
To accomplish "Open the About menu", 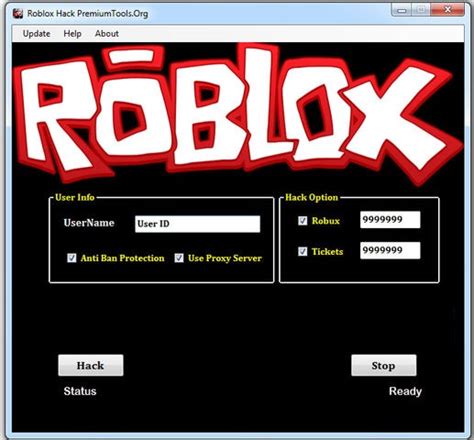I will pyautogui.click(x=107, y=34).
